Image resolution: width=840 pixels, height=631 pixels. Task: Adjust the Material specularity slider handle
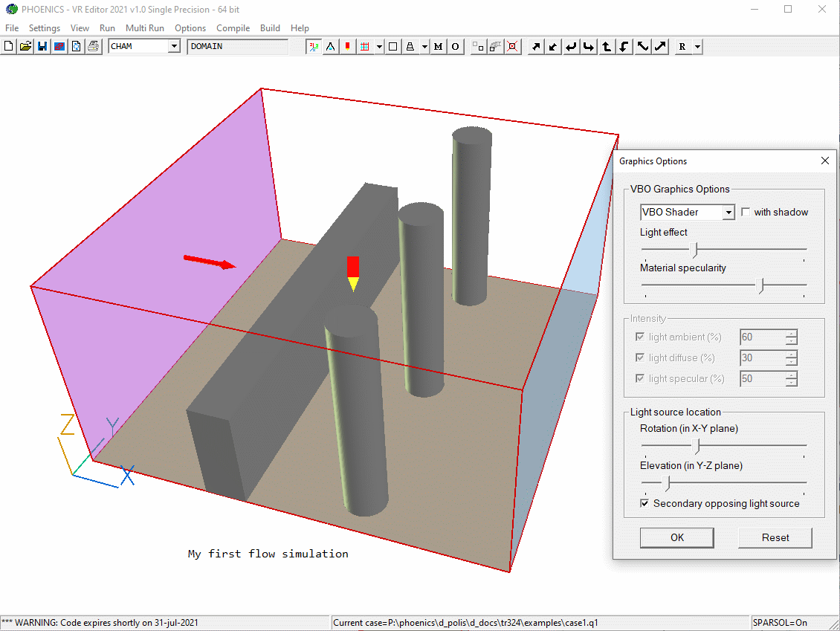click(760, 285)
